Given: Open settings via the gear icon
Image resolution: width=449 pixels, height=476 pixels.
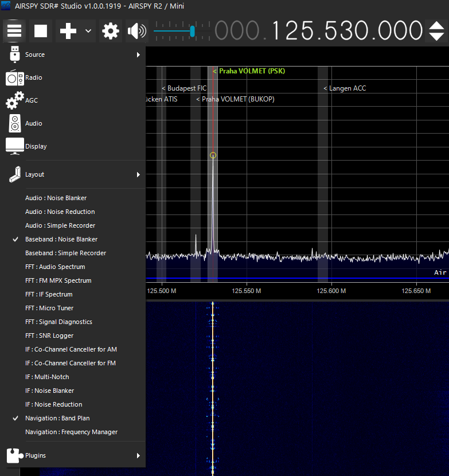Looking at the screenshot, I should 111,30.
